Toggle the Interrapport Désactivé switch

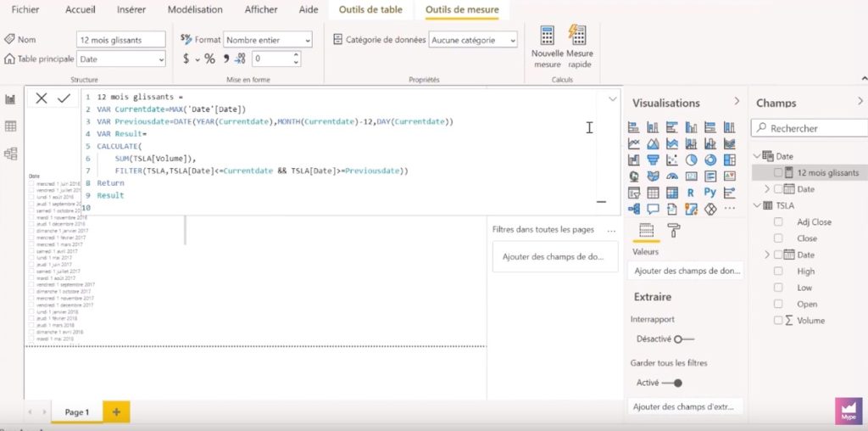tap(684, 339)
